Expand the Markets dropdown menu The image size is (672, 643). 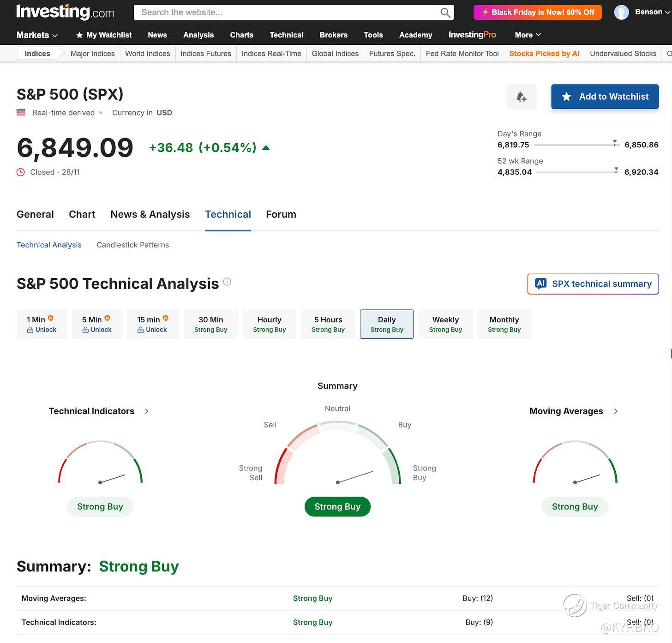tap(37, 35)
